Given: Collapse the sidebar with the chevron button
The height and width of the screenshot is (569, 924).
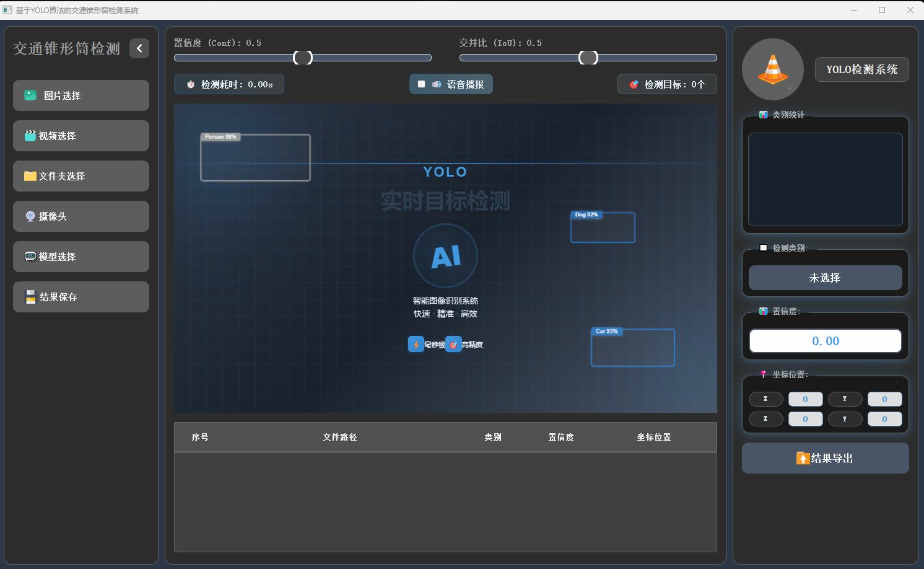Looking at the screenshot, I should click(x=139, y=48).
